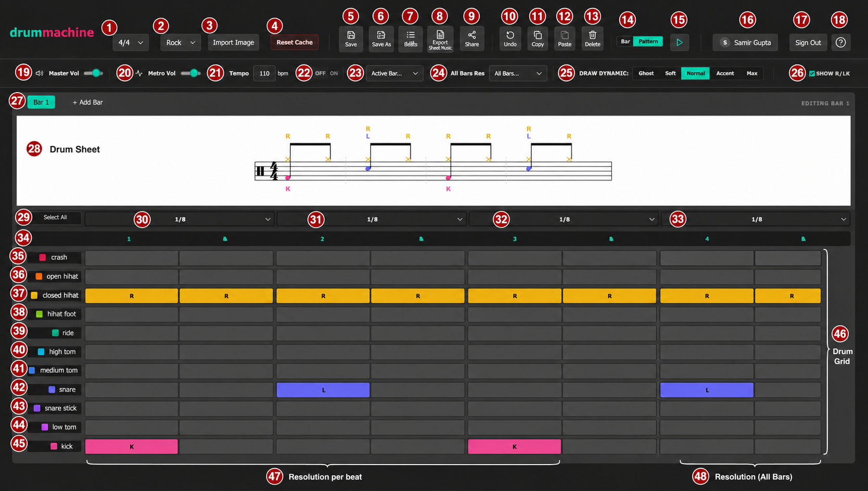The width and height of the screenshot is (868, 491).
Task: Select Normal draw dynamic
Action: tap(695, 73)
